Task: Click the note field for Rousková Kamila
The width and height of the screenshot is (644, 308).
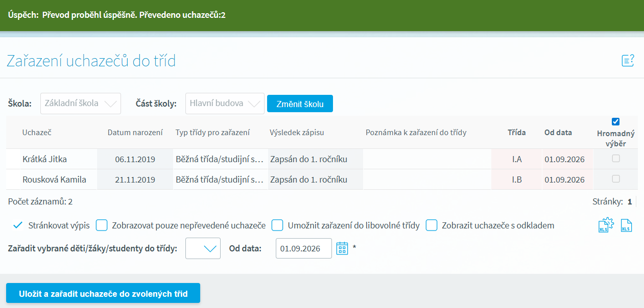Action: coord(426,179)
